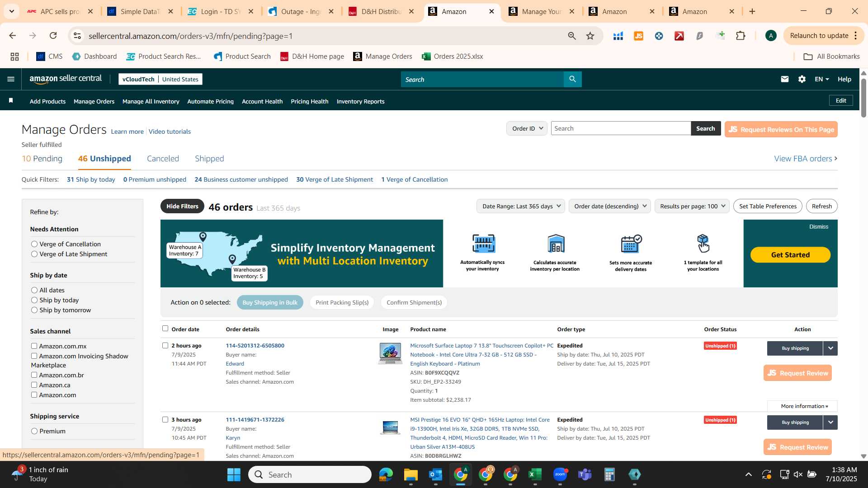Expand Buy shipping arrow for Surface Laptop order
Image resolution: width=868 pixels, height=488 pixels.
tap(830, 348)
